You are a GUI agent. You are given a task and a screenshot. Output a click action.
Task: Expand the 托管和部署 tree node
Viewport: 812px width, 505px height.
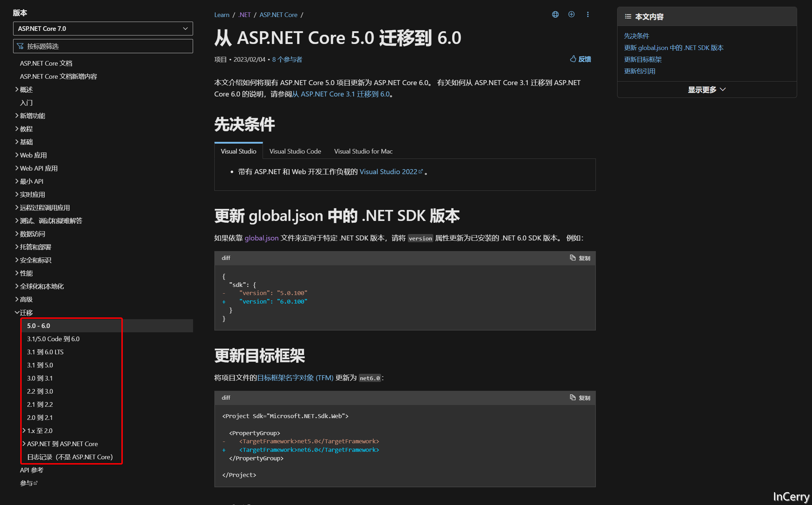[x=17, y=247]
